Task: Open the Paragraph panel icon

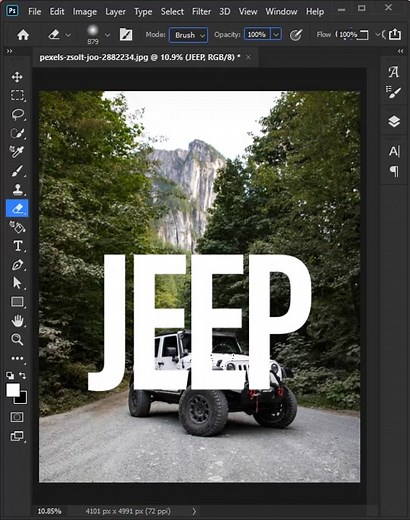Action: coord(394,171)
